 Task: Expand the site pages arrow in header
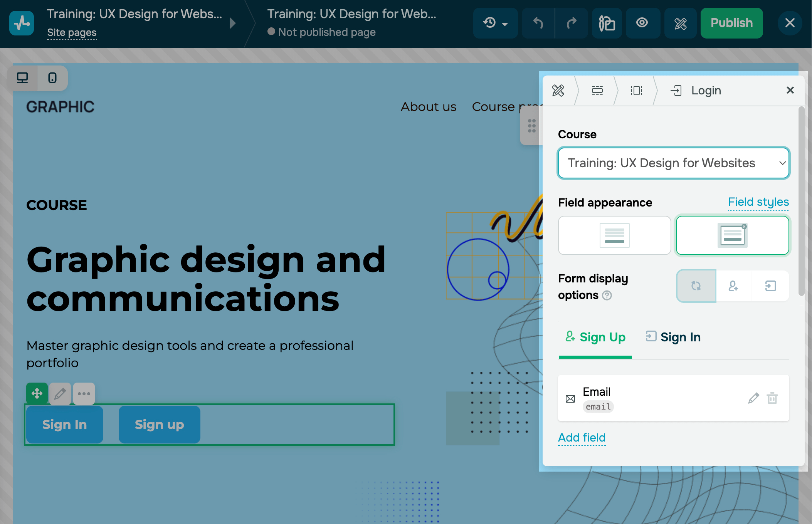click(232, 23)
